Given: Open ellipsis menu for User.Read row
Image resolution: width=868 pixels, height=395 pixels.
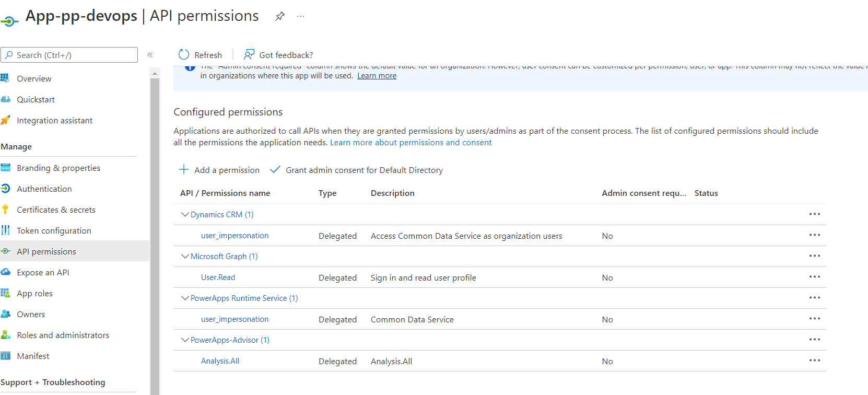Looking at the screenshot, I should click(814, 277).
